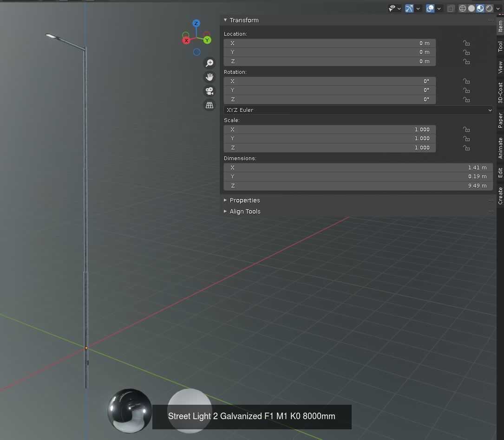Toggle viewport overlays display
The width and height of the screenshot is (504, 440).
[430, 8]
